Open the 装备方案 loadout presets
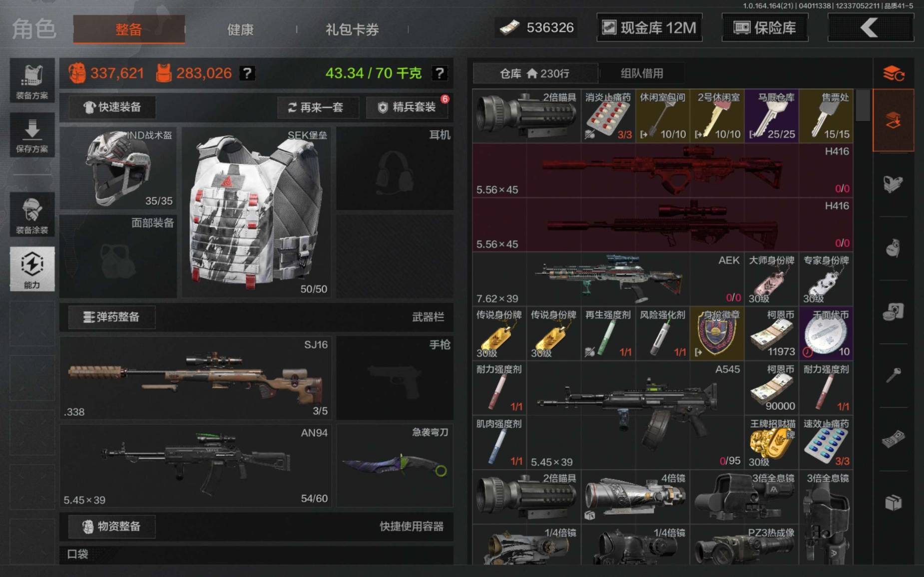 32,80
